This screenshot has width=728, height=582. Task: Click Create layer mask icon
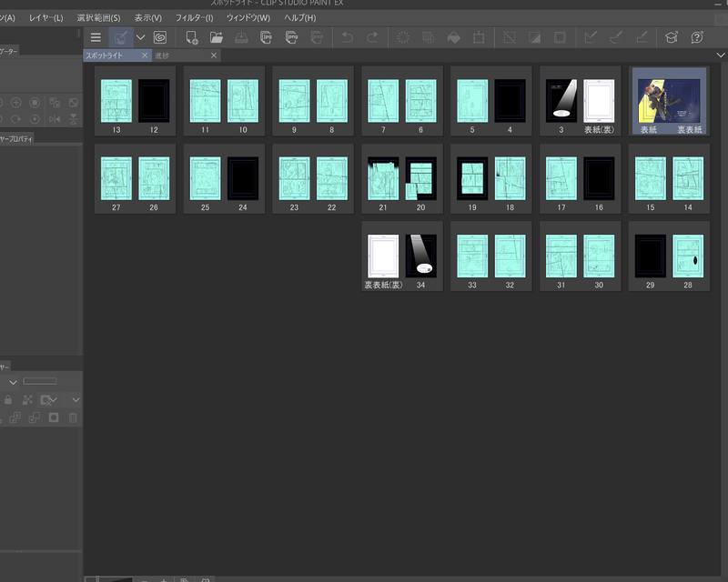click(54, 417)
